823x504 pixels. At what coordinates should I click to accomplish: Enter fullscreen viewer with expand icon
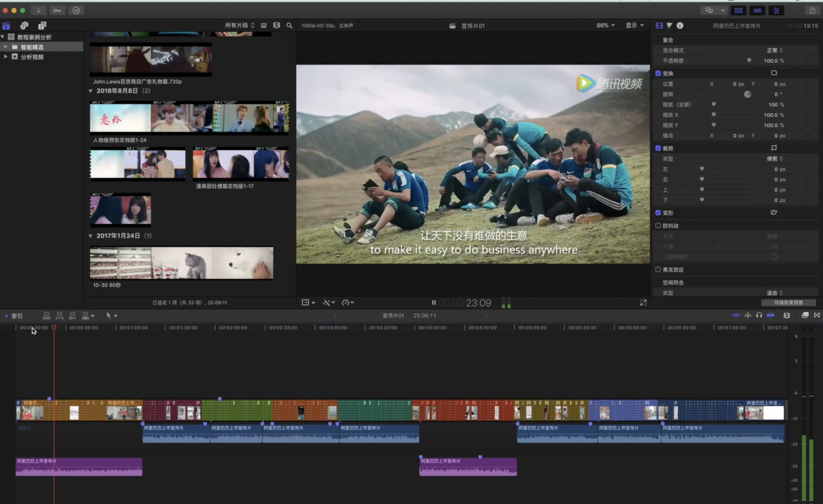(643, 303)
